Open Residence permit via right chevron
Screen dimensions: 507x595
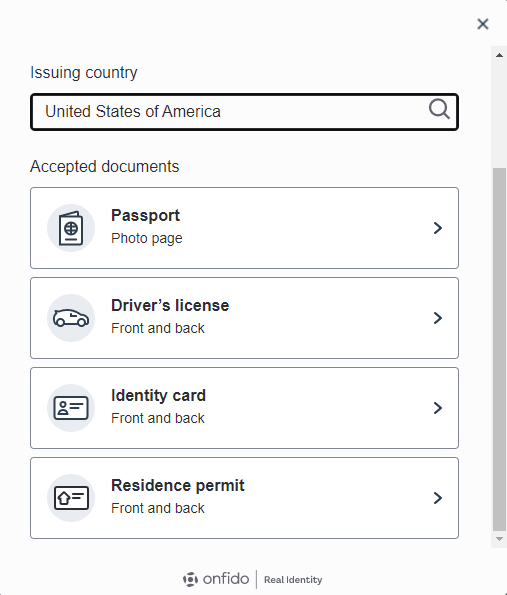coord(438,498)
